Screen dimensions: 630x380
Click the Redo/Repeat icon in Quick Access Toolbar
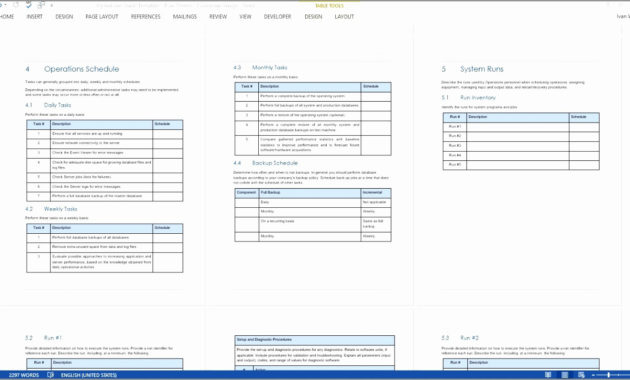point(16,5)
